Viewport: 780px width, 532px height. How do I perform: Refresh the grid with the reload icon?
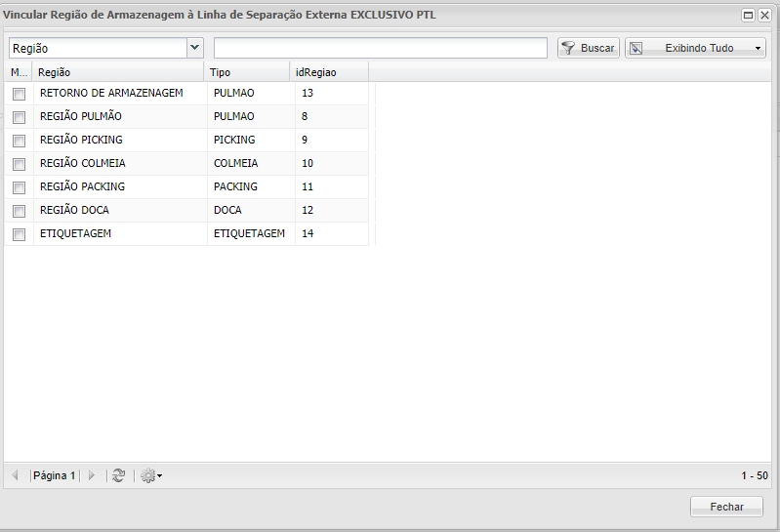coord(118,475)
